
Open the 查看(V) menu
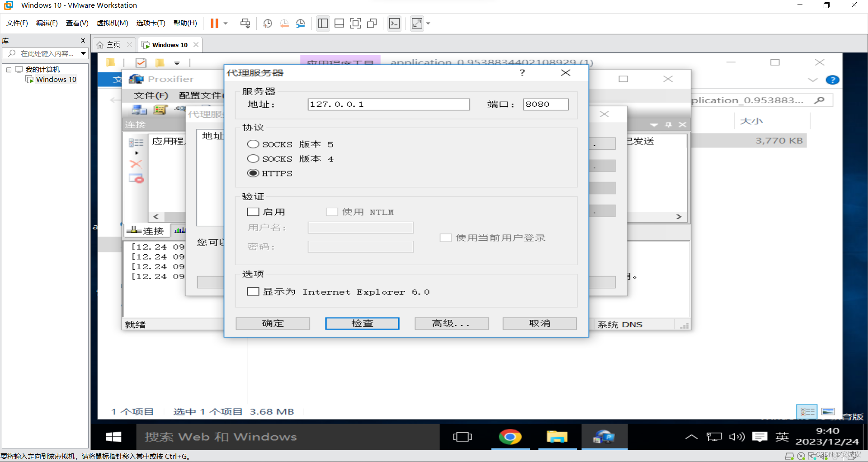click(77, 23)
